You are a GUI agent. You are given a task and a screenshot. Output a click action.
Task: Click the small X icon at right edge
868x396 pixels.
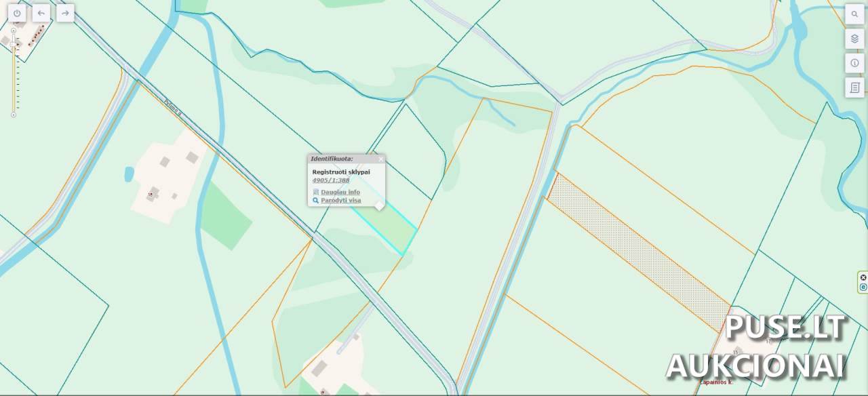click(863, 277)
